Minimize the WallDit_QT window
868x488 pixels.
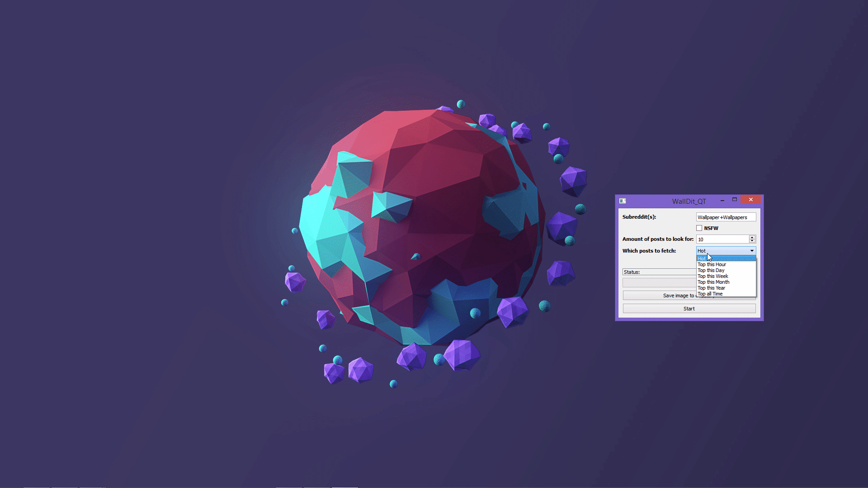[x=722, y=200]
